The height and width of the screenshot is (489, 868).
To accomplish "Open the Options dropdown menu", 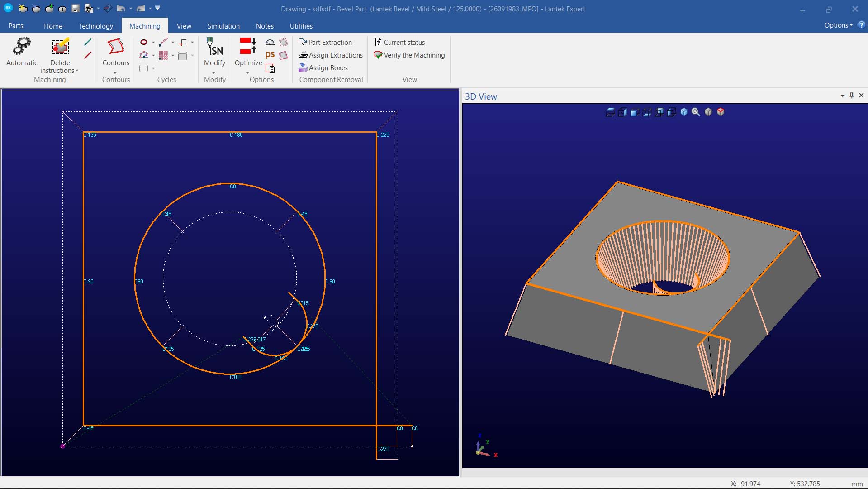I will [x=838, y=25].
